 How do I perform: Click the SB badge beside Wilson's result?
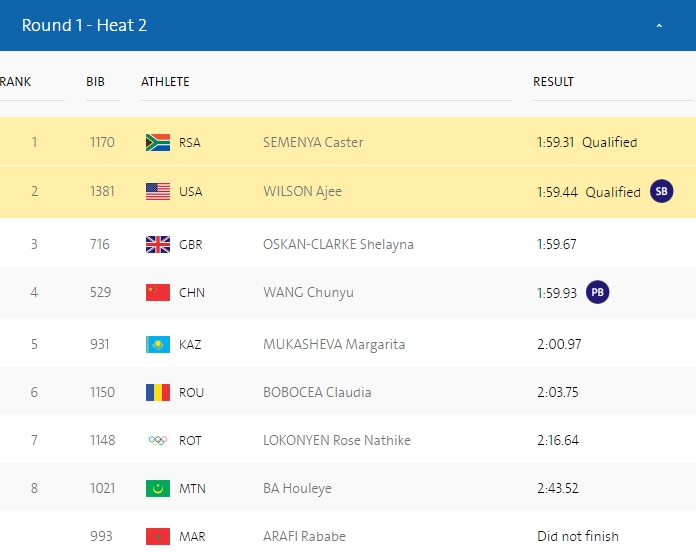[661, 192]
